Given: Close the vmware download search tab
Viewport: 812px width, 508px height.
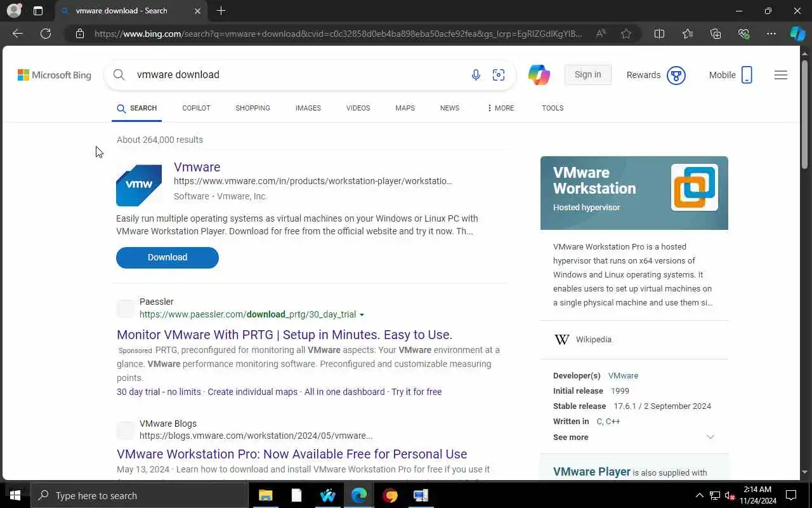Looking at the screenshot, I should coord(197,11).
